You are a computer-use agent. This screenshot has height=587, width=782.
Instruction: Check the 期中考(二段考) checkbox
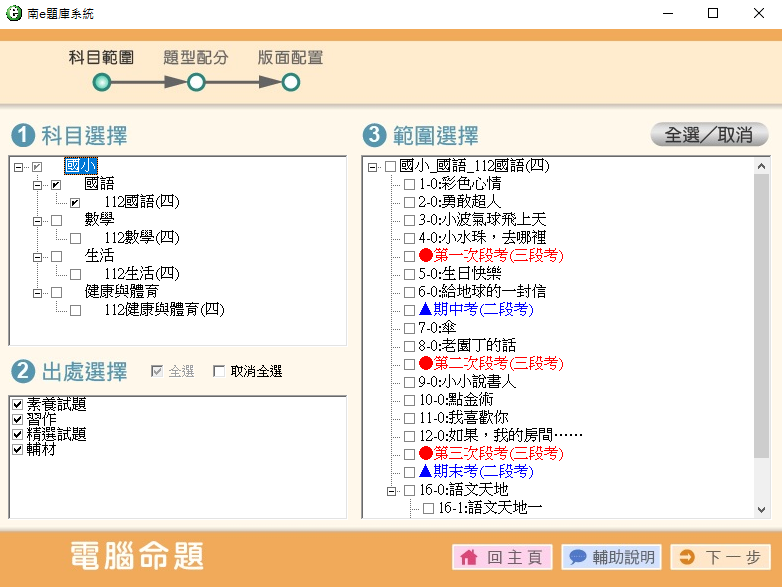point(409,310)
